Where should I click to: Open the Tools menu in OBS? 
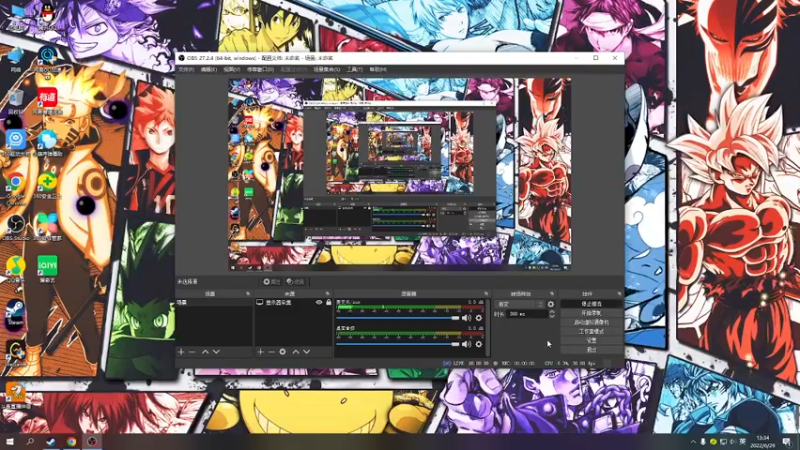click(x=355, y=69)
